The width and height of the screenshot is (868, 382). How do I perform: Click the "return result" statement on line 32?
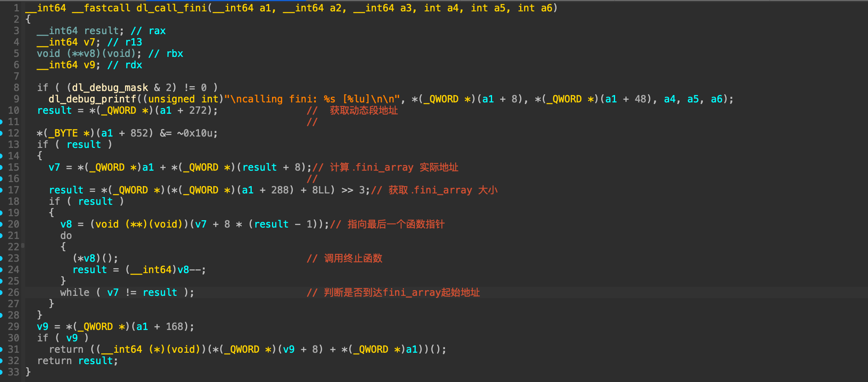pyautogui.click(x=77, y=361)
